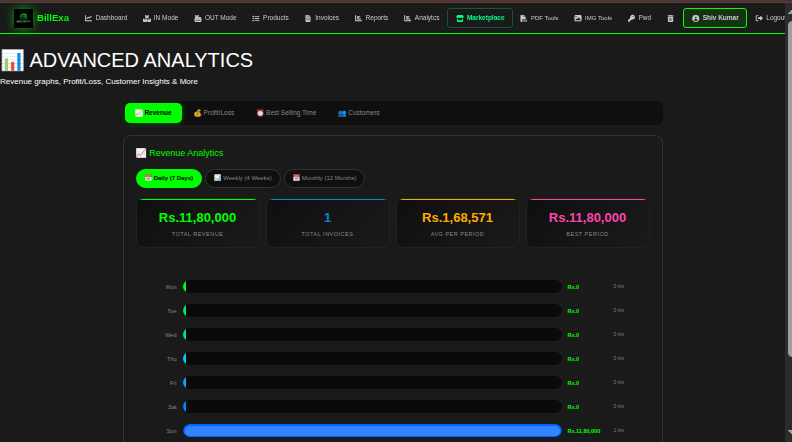Open PDF Tools
Viewport: 792px width, 442px height.
point(539,18)
